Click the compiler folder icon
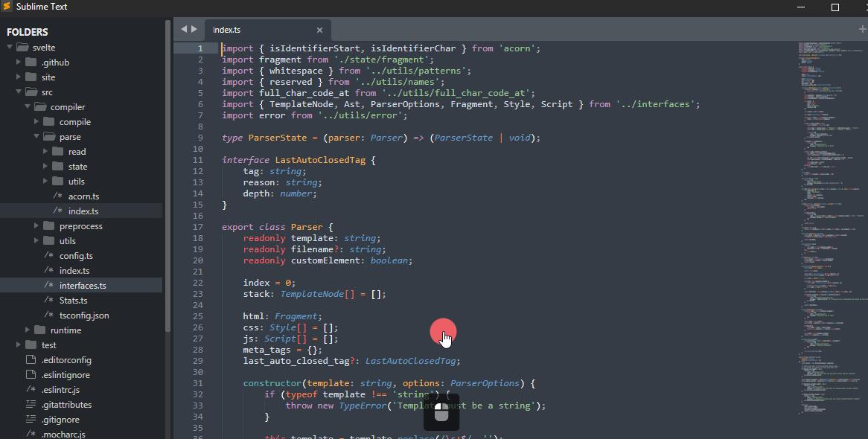 40,107
